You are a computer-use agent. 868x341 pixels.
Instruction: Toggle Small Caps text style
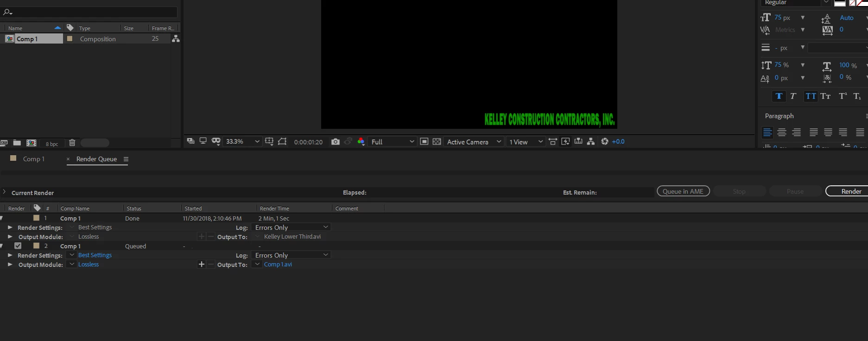click(825, 96)
